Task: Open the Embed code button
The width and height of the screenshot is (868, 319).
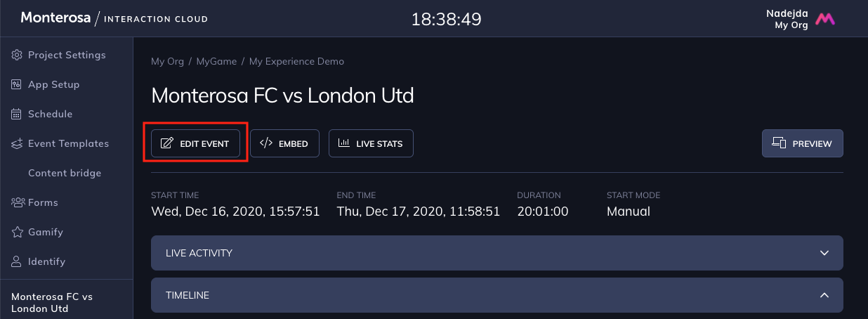Action: 284,143
